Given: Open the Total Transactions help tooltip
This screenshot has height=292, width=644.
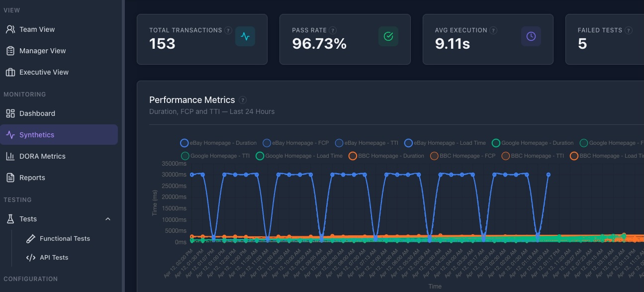Looking at the screenshot, I should (228, 30).
